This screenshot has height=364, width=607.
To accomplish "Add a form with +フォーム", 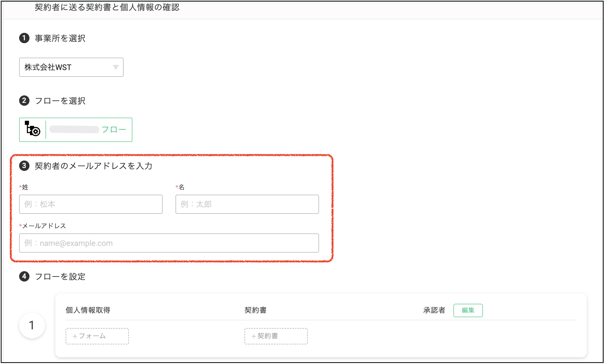I will click(97, 336).
